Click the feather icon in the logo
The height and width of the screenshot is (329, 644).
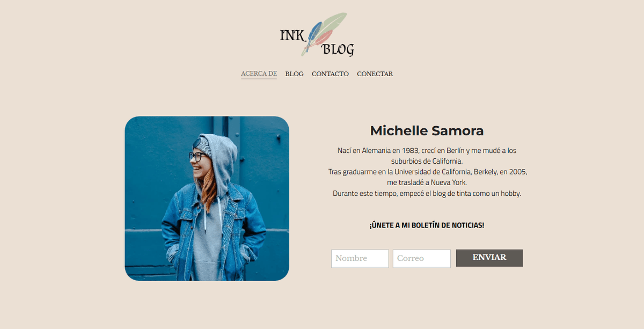tap(324, 33)
